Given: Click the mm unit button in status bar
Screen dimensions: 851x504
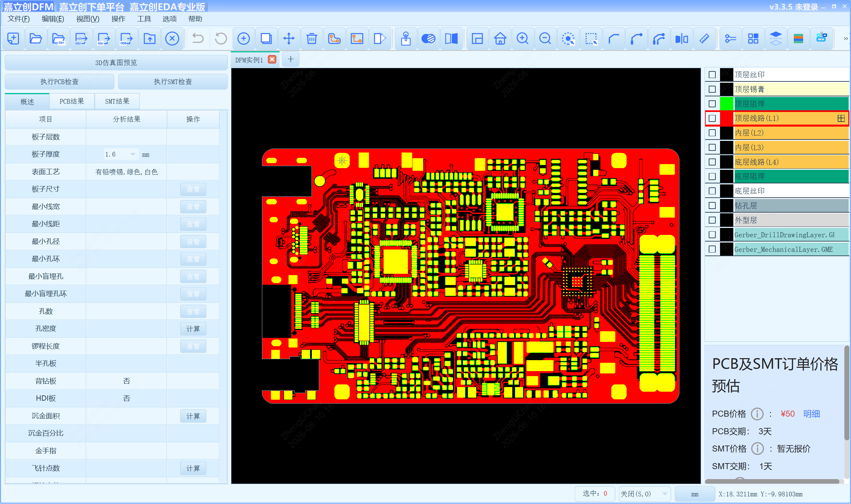Looking at the screenshot, I should click(x=695, y=494).
